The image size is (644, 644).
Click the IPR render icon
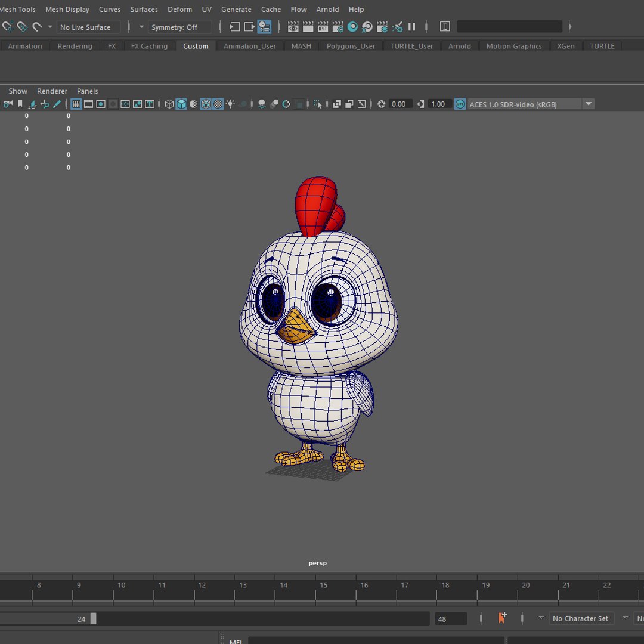coord(323,27)
